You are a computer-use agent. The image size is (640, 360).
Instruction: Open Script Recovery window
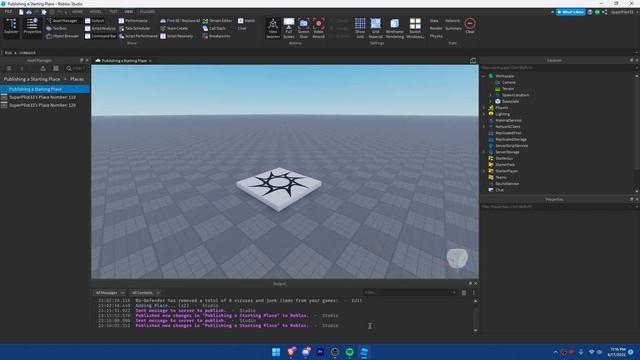tap(177, 36)
